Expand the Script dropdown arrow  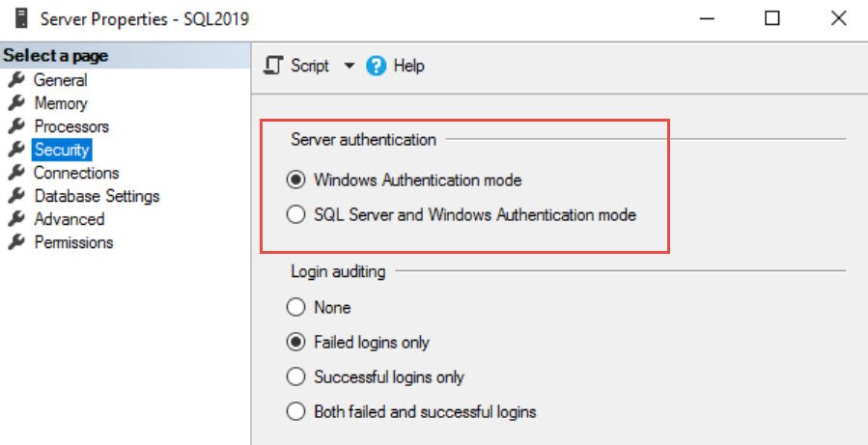349,67
